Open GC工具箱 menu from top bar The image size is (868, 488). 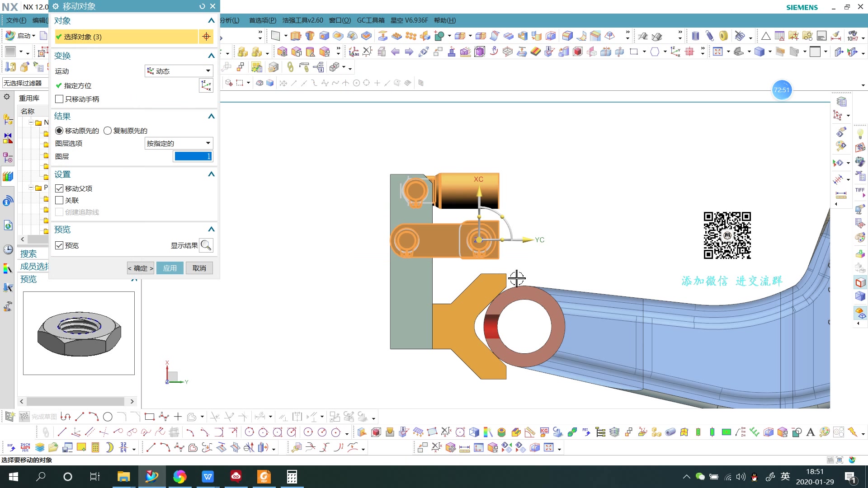(370, 20)
